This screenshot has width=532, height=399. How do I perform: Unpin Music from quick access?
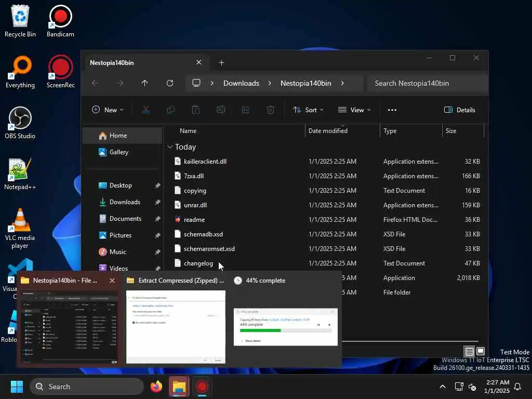tap(157, 252)
